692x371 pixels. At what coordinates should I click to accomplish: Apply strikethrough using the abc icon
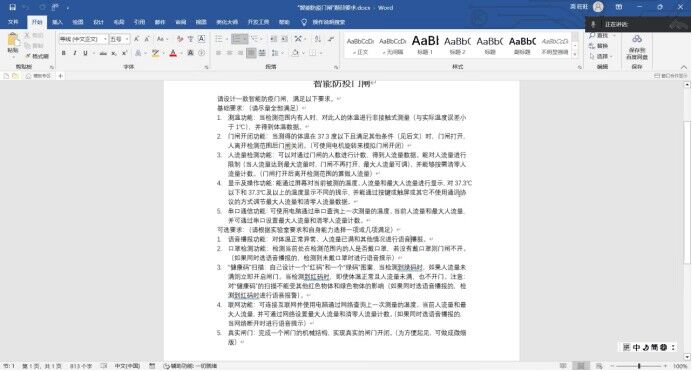click(103, 53)
